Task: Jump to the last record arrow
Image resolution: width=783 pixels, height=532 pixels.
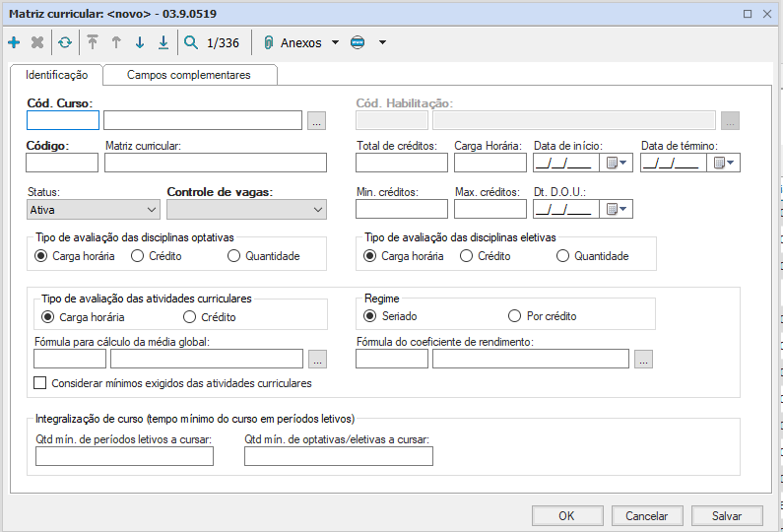Action: point(163,42)
